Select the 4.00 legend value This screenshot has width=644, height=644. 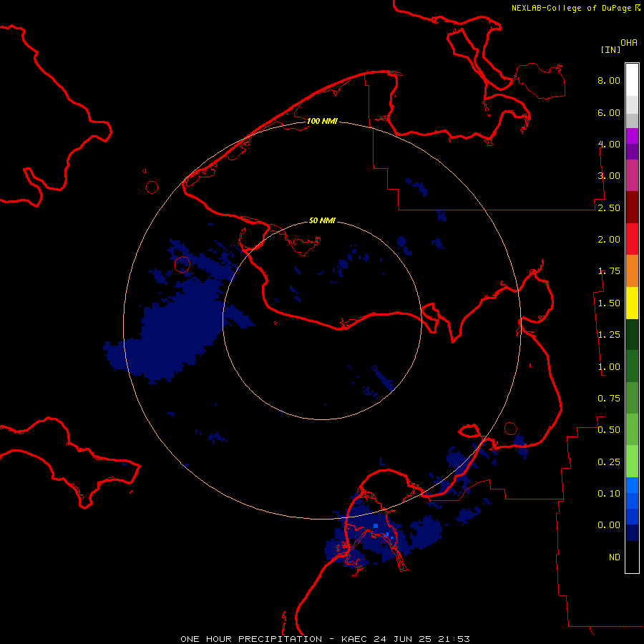tap(609, 144)
